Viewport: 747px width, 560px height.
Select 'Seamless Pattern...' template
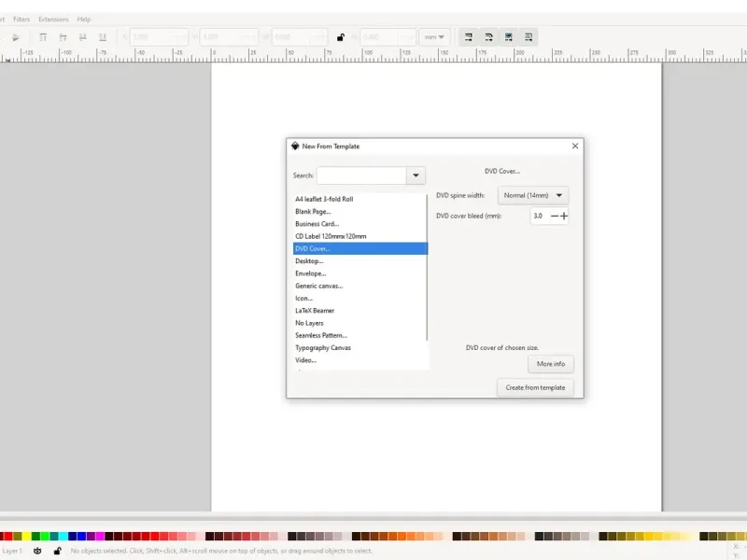coord(360,335)
